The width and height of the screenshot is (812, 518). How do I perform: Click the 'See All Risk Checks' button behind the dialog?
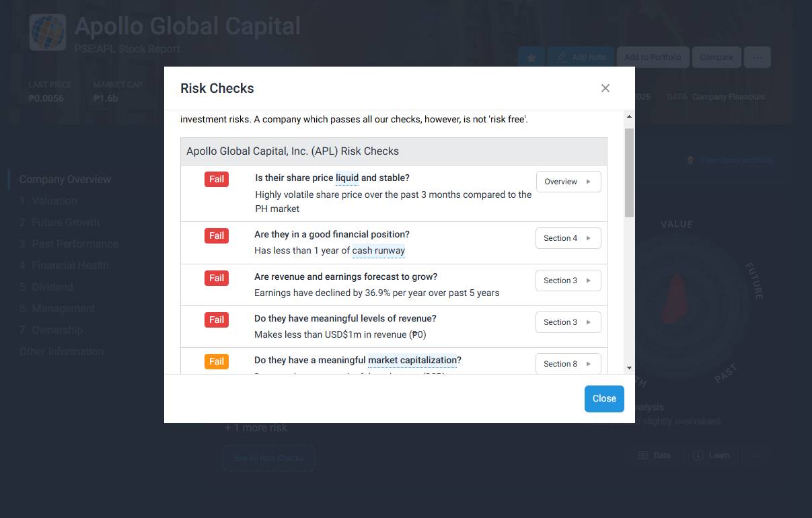tap(268, 458)
